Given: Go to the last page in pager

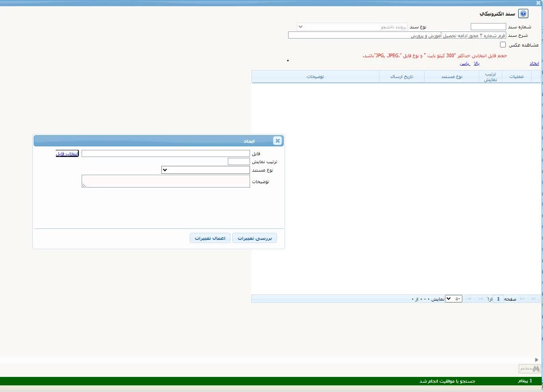Looking at the screenshot, I should (x=469, y=299).
